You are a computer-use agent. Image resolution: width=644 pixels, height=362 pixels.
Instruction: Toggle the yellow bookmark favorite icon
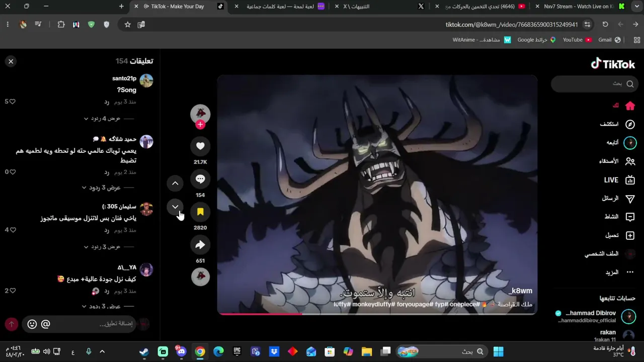click(200, 212)
